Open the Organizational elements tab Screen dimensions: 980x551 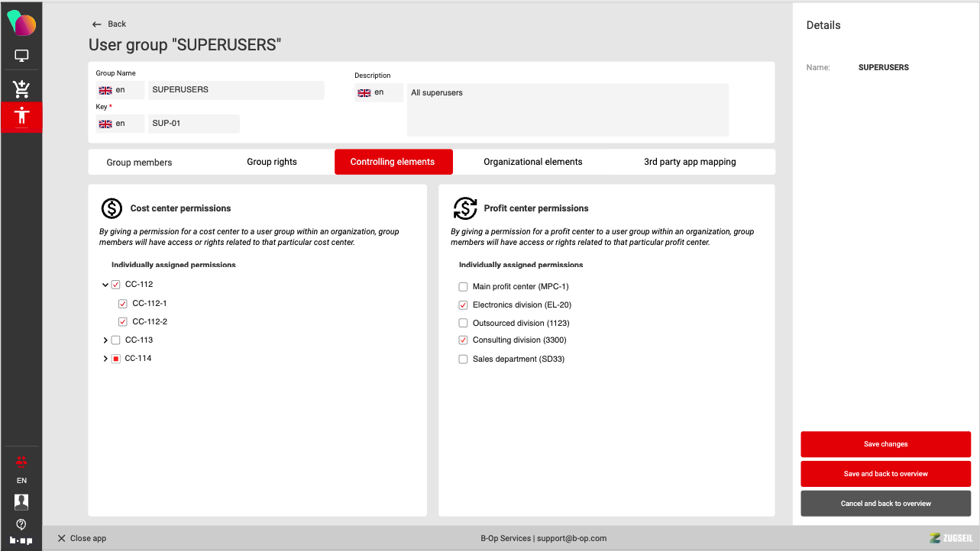532,162
